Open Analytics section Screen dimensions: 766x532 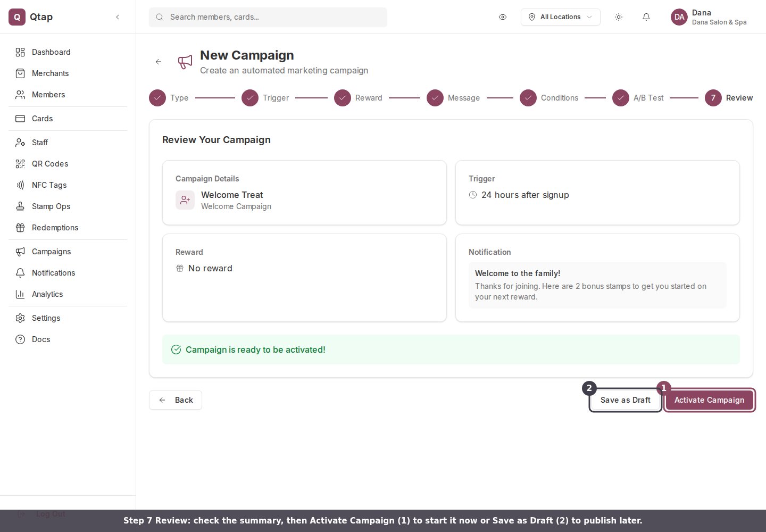68,294
